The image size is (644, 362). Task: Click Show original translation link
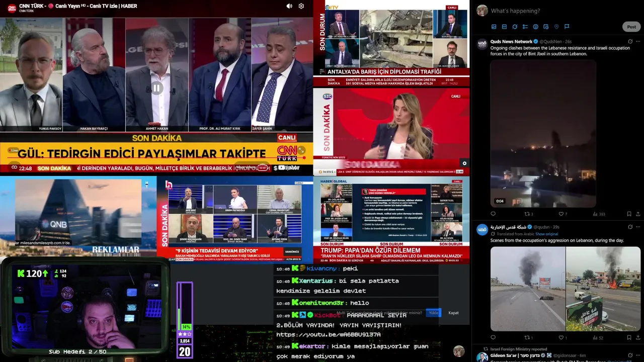coord(547,234)
